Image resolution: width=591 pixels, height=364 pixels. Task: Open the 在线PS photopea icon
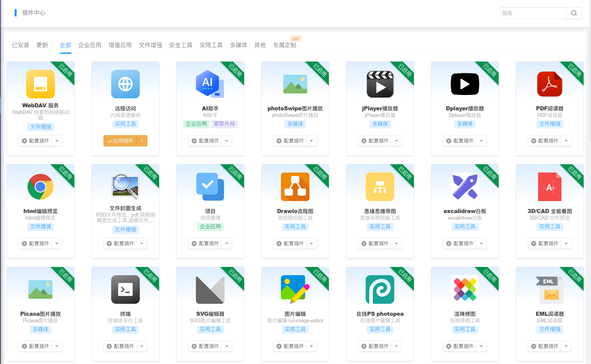tap(380, 289)
